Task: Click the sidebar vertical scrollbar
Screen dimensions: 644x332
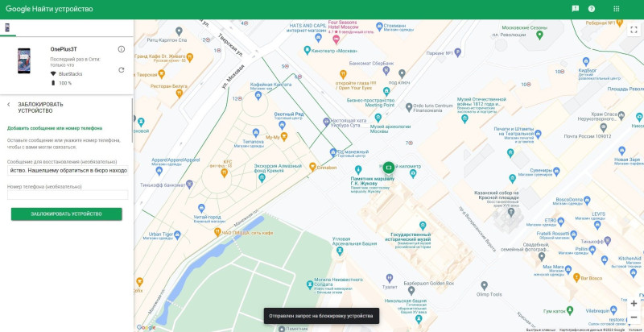Action: [132, 120]
